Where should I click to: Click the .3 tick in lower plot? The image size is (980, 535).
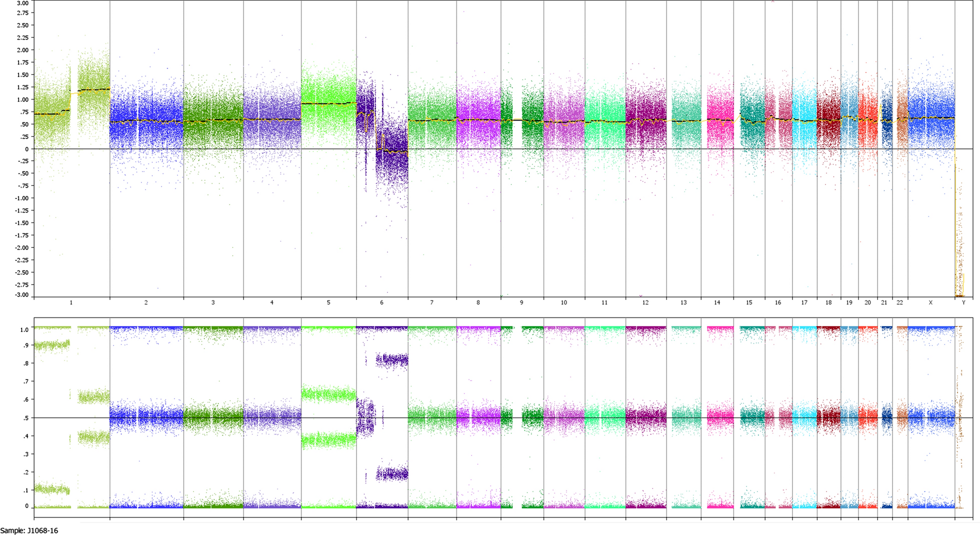(x=26, y=454)
